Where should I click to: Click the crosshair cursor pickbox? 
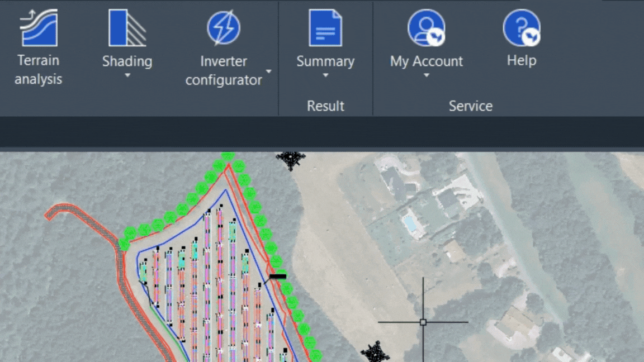coord(423,322)
